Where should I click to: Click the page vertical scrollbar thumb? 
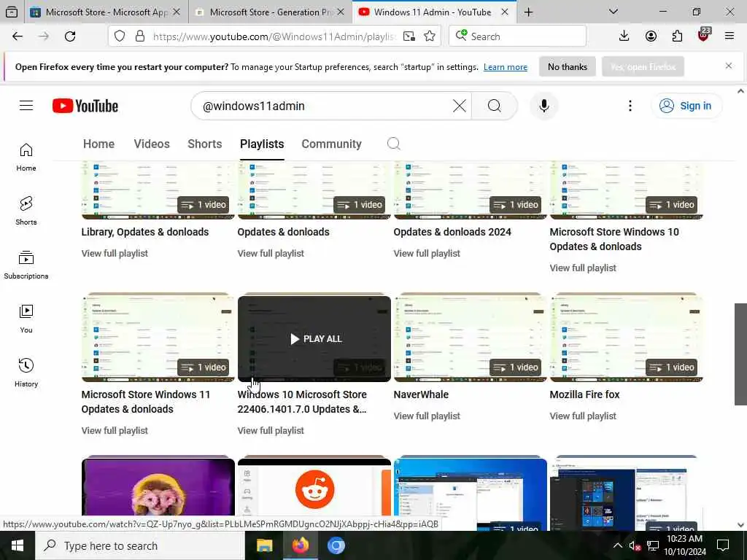coord(741,354)
